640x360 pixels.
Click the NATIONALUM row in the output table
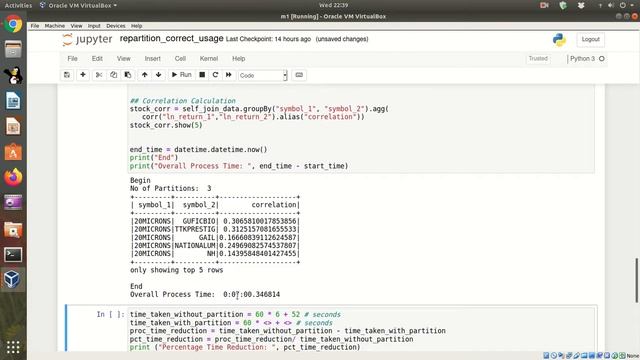click(x=215, y=246)
